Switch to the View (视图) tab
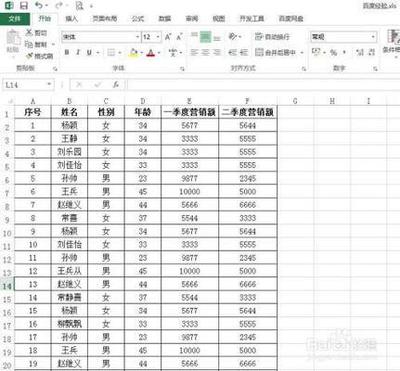Viewport: 400px width, 371px height. point(219,18)
